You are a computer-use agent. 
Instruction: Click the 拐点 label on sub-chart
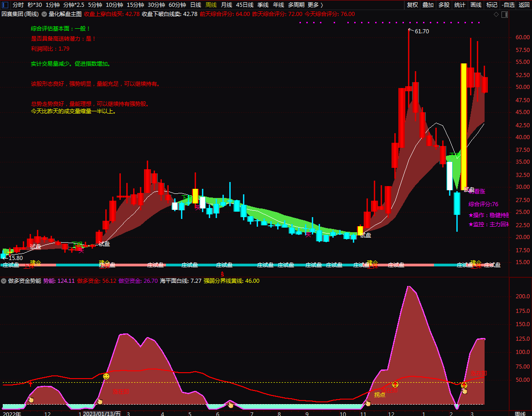click(380, 395)
